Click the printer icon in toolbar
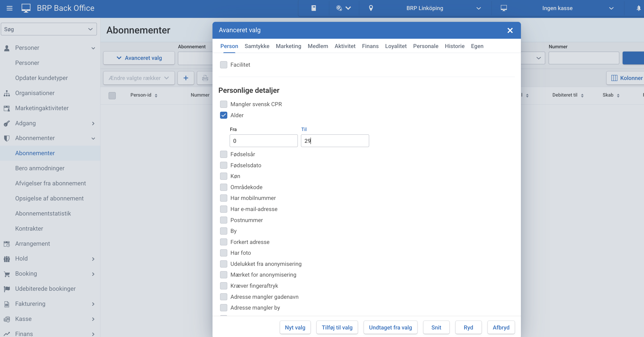 point(205,78)
